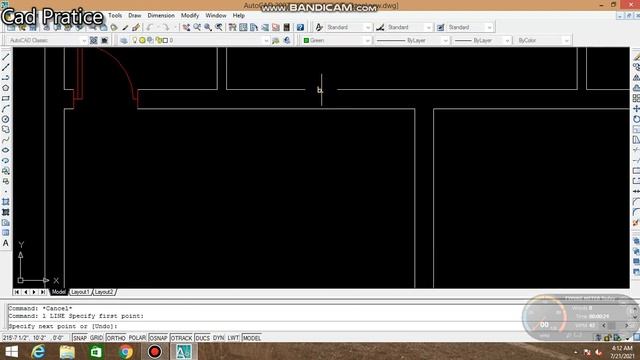The width and height of the screenshot is (640, 360).
Task: Open the DesignCenter icon
Action: [x=243, y=27]
